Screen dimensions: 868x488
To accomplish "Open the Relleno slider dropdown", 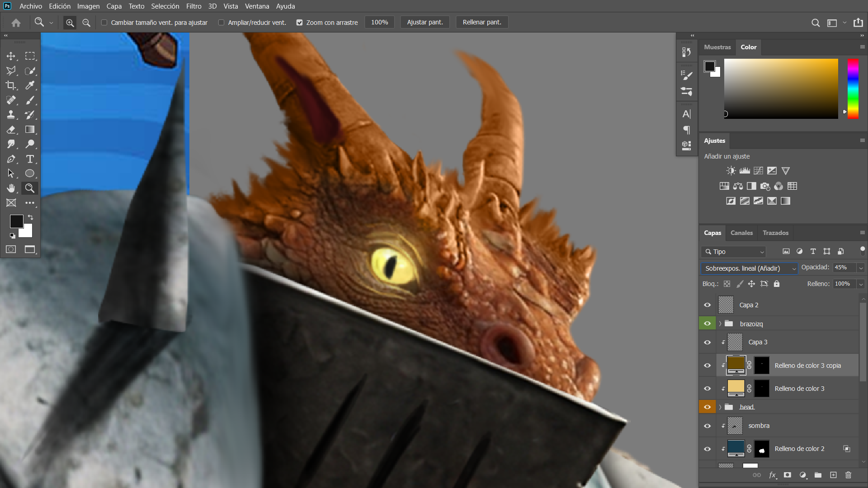I will coord(861,284).
